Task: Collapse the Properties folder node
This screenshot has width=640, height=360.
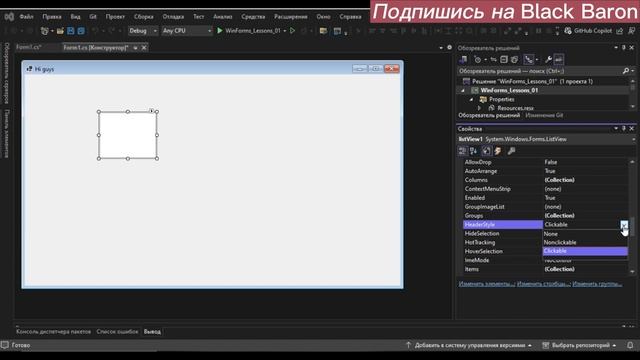Action: [x=471, y=100]
